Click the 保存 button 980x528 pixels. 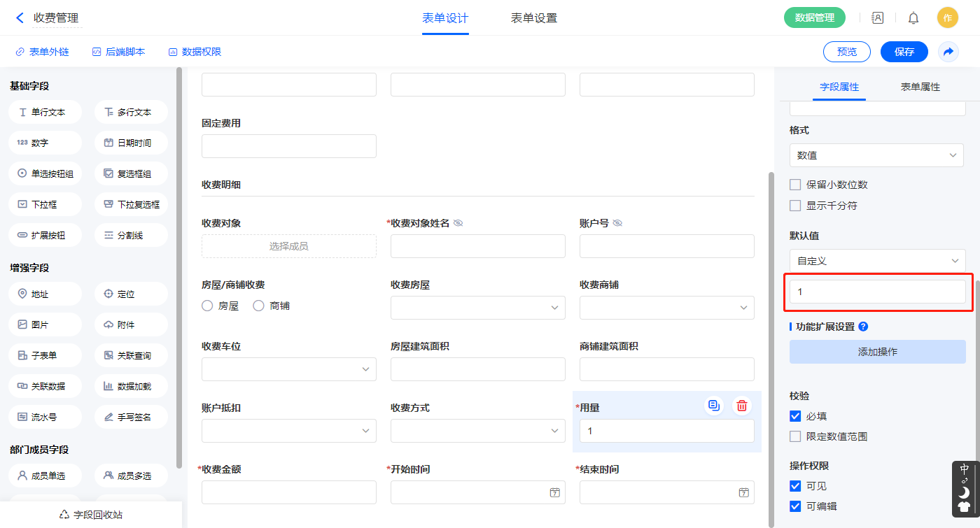904,52
